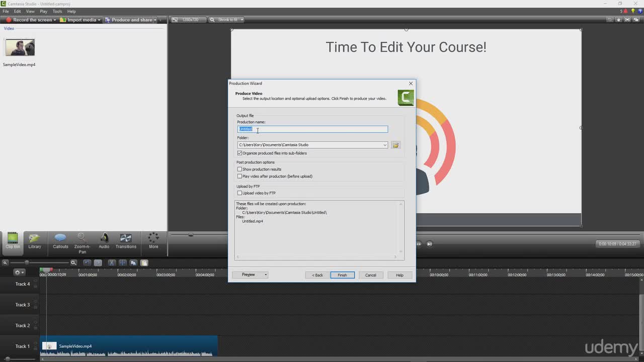Select the SampleVideo.mp4 thumbnail in Clip Bin
Image resolution: width=644 pixels, height=362 pixels.
(x=20, y=48)
